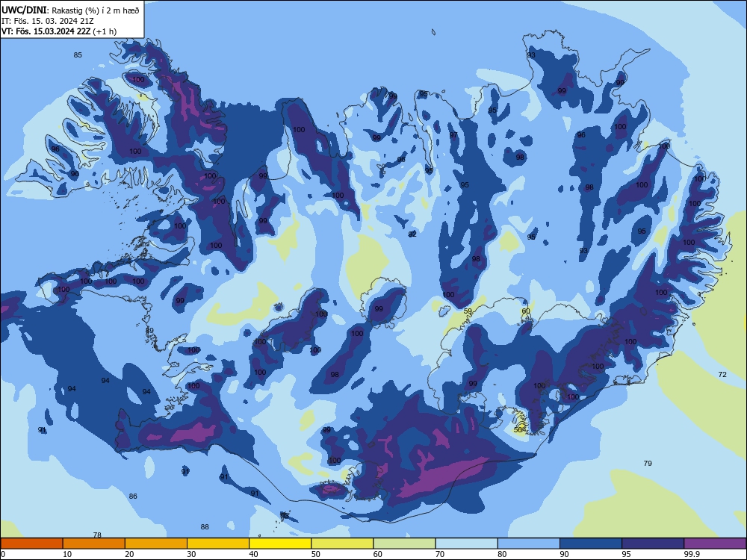Select the 'IT: Fös. 15. 03. 2024 21Z' line
The height and width of the screenshot is (560, 747).
(48, 21)
